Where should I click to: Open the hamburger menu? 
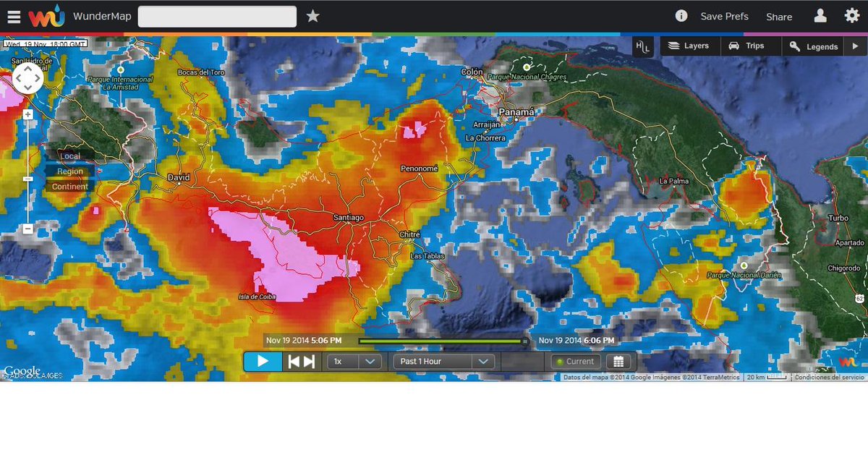pos(14,15)
